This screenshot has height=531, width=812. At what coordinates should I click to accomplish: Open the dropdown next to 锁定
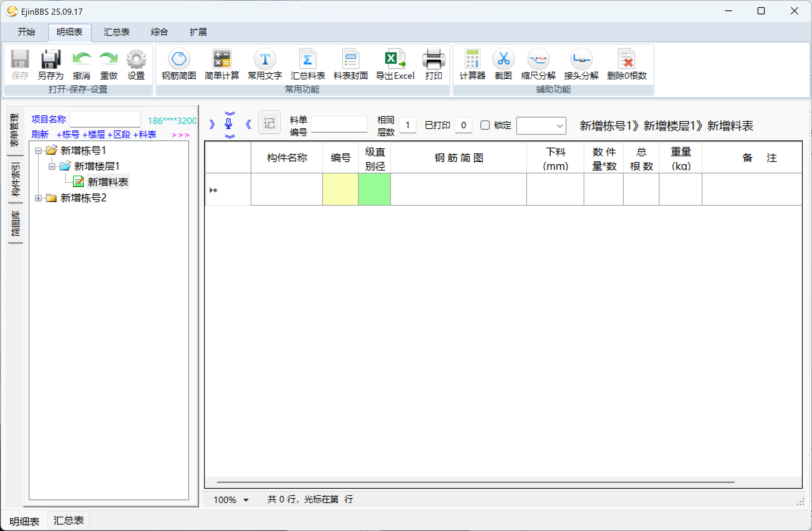[560, 126]
